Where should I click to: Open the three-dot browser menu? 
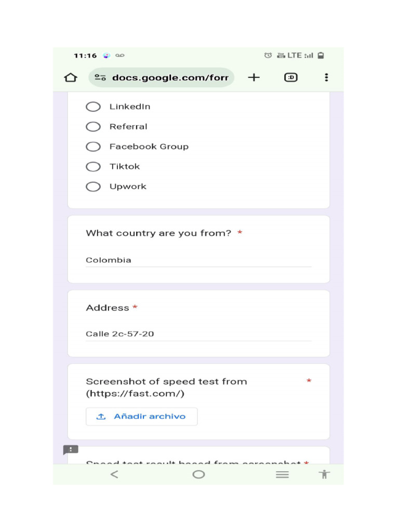pos(326,77)
